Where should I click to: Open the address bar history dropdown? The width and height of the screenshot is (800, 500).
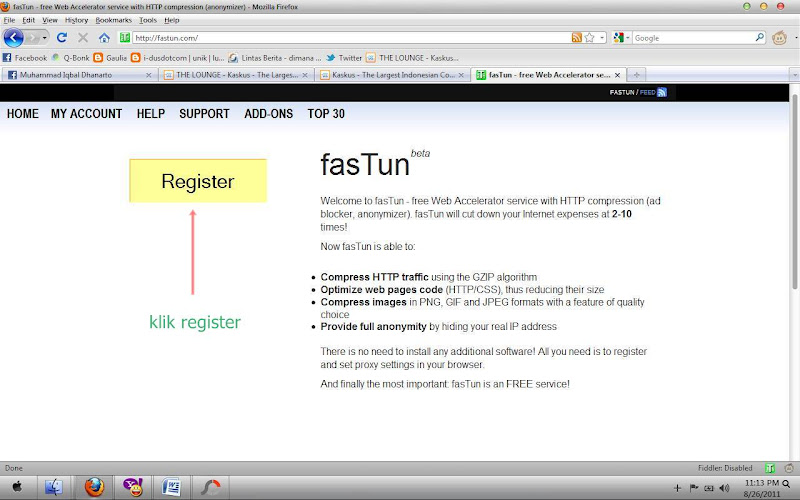(x=602, y=38)
